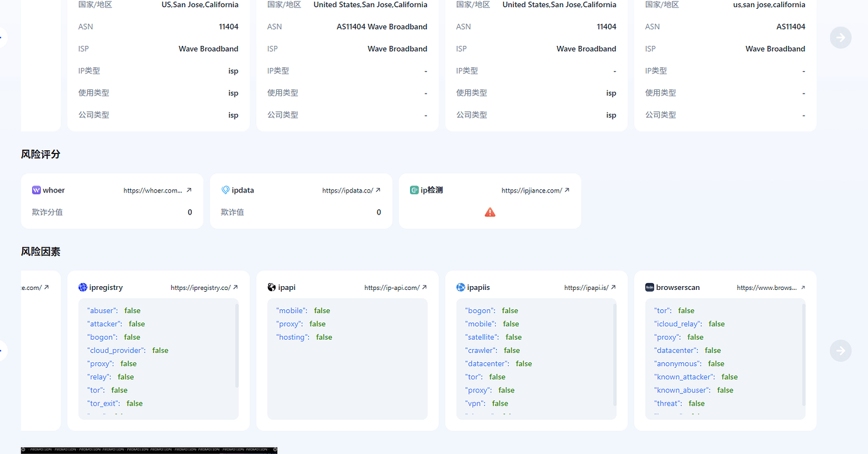Select the 风险评分 section heading
The image size is (868, 454).
41,154
